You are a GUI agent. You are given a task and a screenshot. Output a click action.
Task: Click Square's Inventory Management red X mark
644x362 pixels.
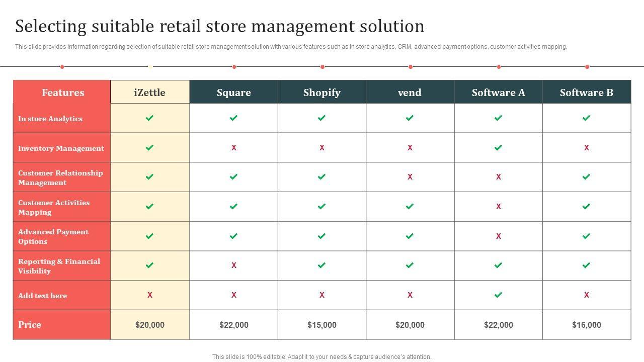(x=234, y=148)
